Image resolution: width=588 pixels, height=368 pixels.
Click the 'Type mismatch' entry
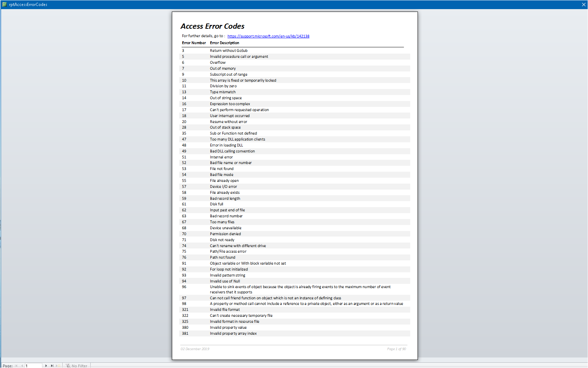[223, 92]
